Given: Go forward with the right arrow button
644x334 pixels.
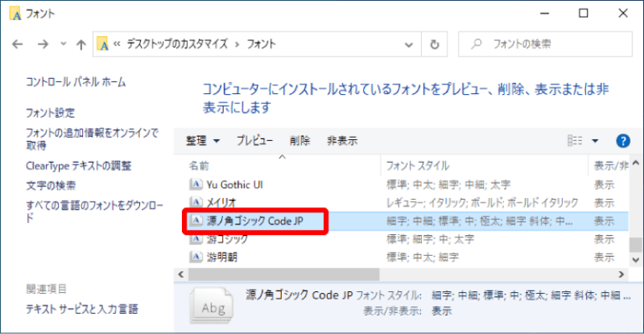Looking at the screenshot, I should [x=43, y=44].
